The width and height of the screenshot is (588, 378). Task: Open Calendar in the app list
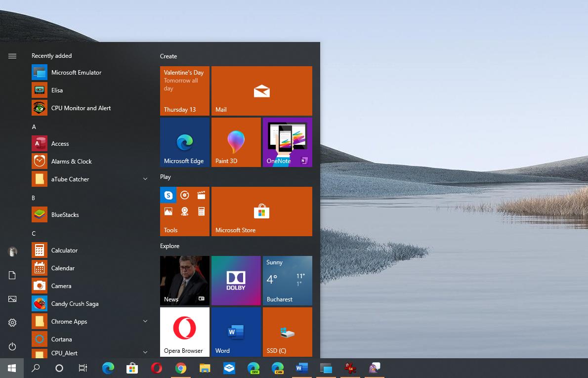pyautogui.click(x=90, y=268)
